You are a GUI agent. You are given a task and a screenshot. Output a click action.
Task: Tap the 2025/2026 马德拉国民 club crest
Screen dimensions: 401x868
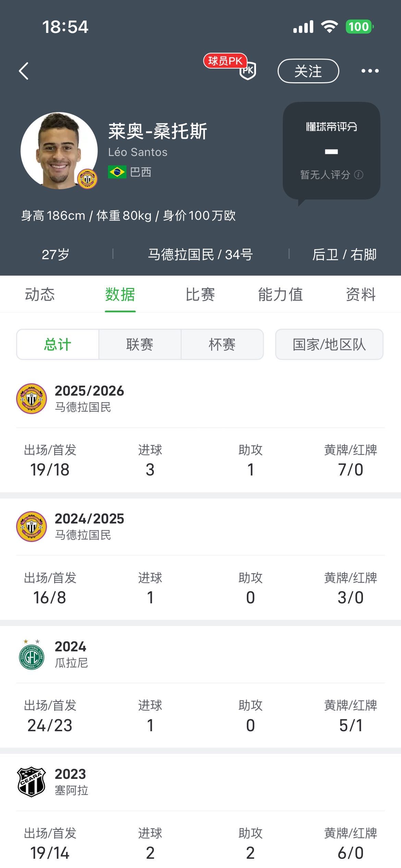point(32,398)
